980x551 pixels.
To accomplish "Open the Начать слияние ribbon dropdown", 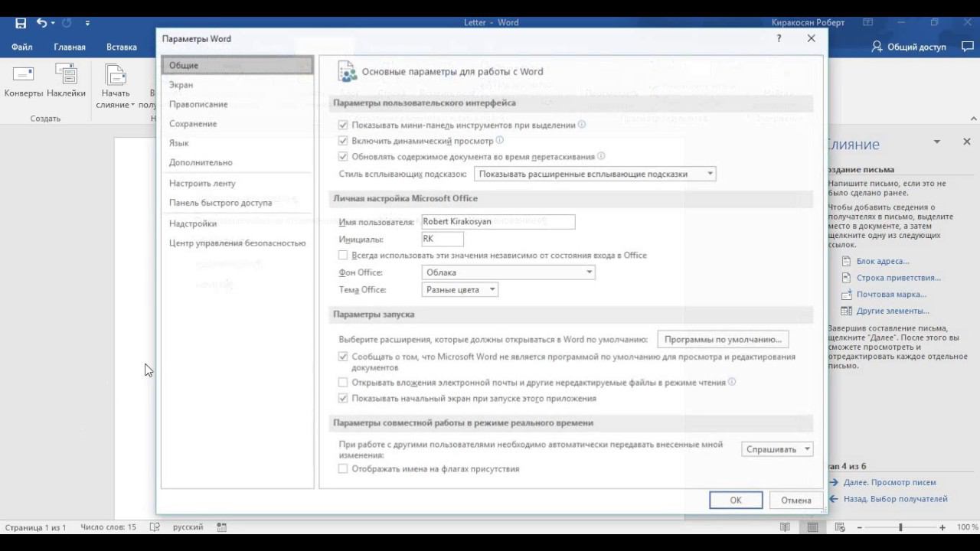I will pyautogui.click(x=116, y=87).
